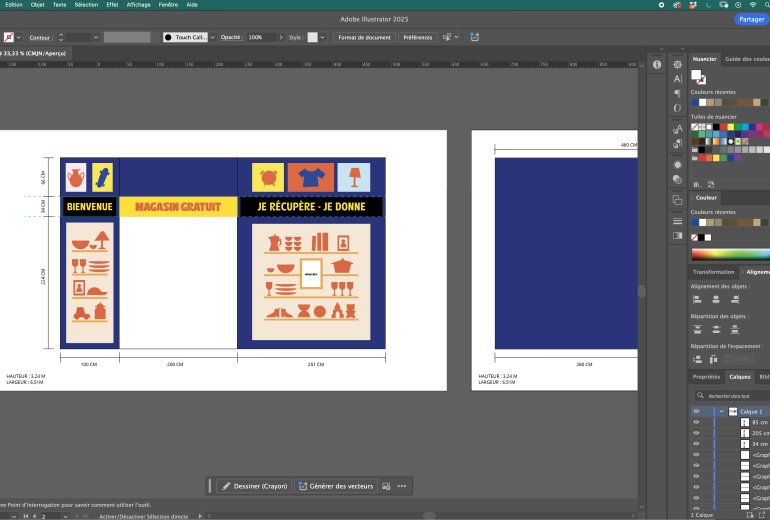
Task: Open the Affichage menu
Action: [x=138, y=4]
